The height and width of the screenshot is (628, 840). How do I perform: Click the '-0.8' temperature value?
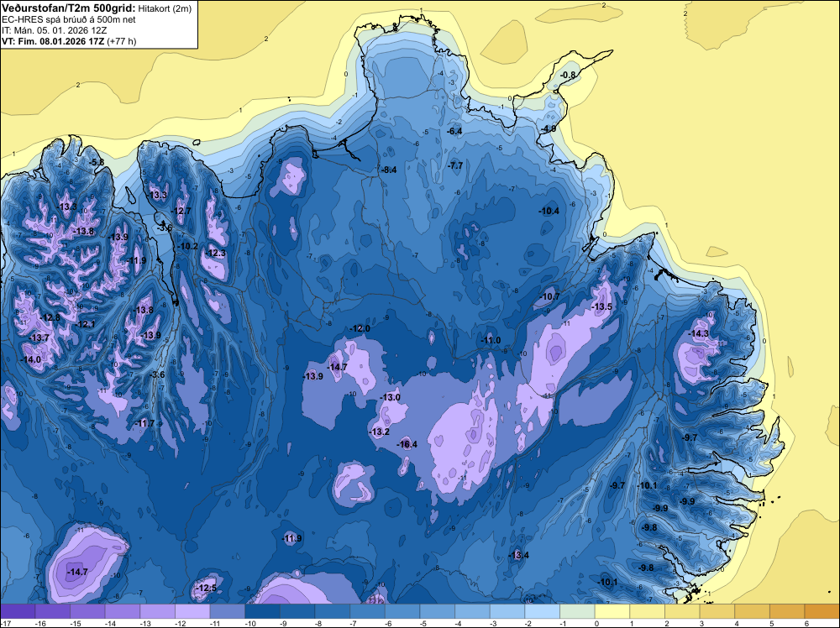pyautogui.click(x=568, y=75)
